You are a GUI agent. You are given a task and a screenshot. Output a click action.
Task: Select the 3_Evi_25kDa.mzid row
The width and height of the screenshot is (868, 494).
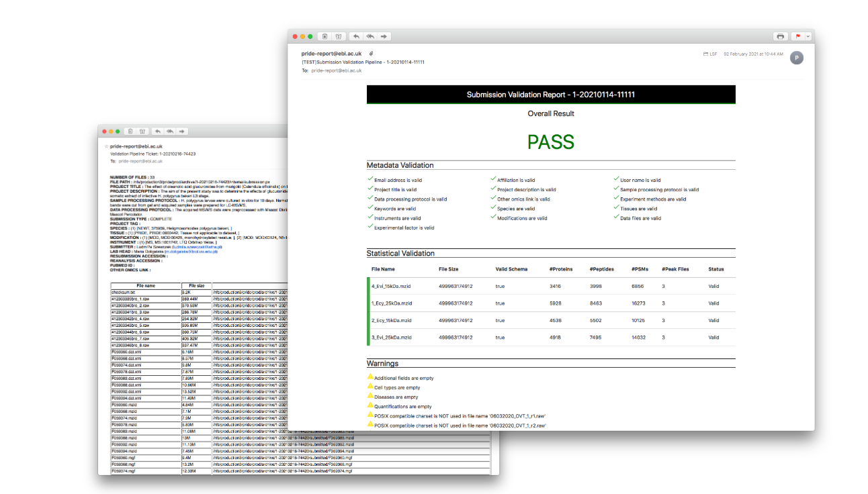(551, 338)
